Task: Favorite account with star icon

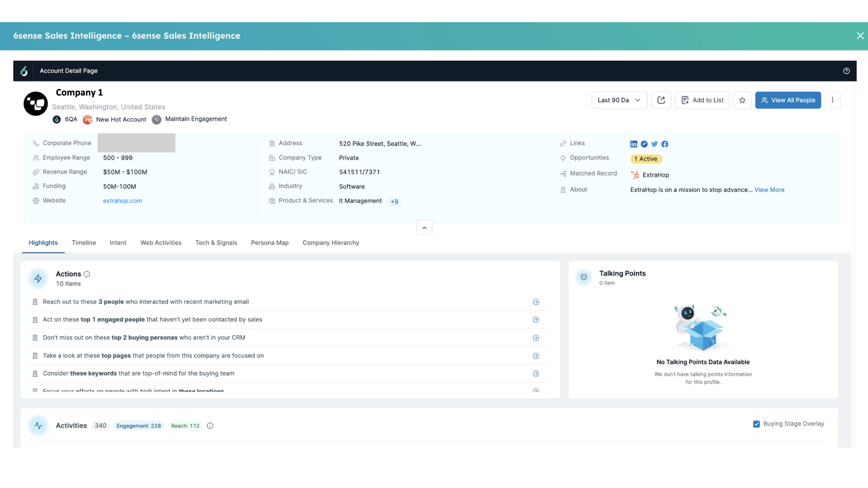Action: [742, 100]
